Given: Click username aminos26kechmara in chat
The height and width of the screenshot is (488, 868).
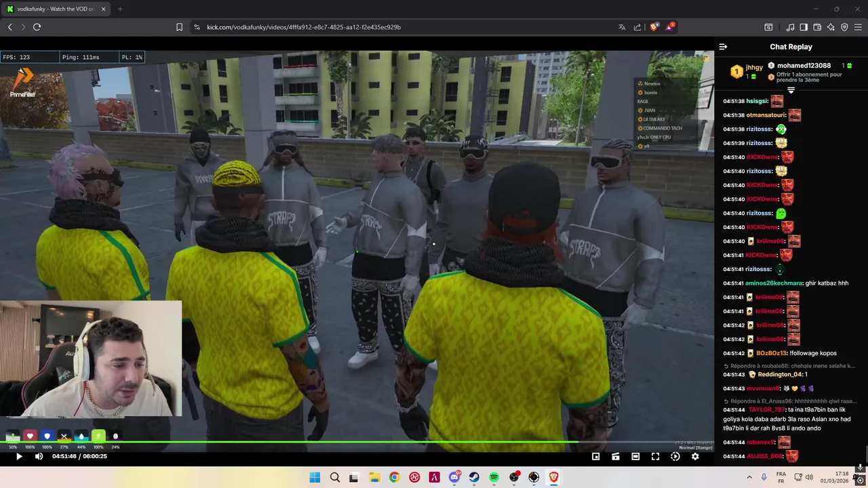Looking at the screenshot, I should (774, 283).
